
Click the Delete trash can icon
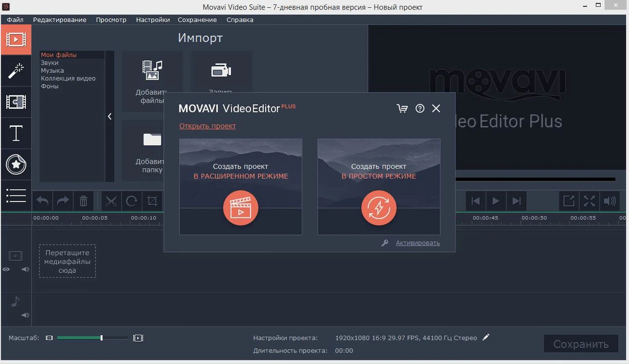pyautogui.click(x=83, y=201)
